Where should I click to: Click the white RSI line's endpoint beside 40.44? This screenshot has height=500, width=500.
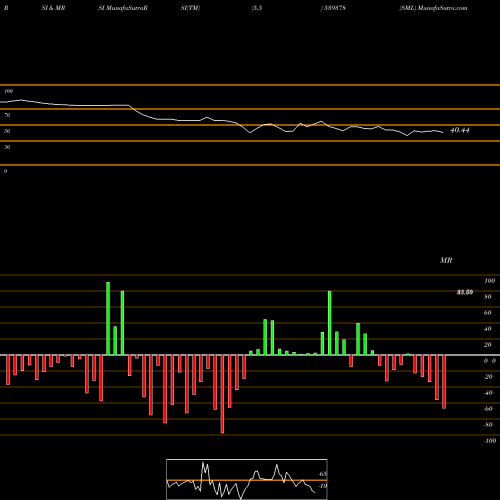[443, 133]
